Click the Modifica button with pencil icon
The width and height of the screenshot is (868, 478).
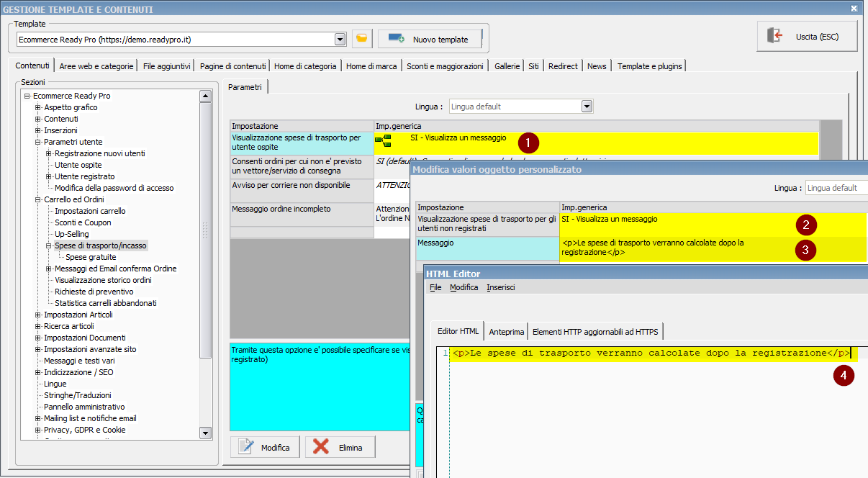point(265,447)
